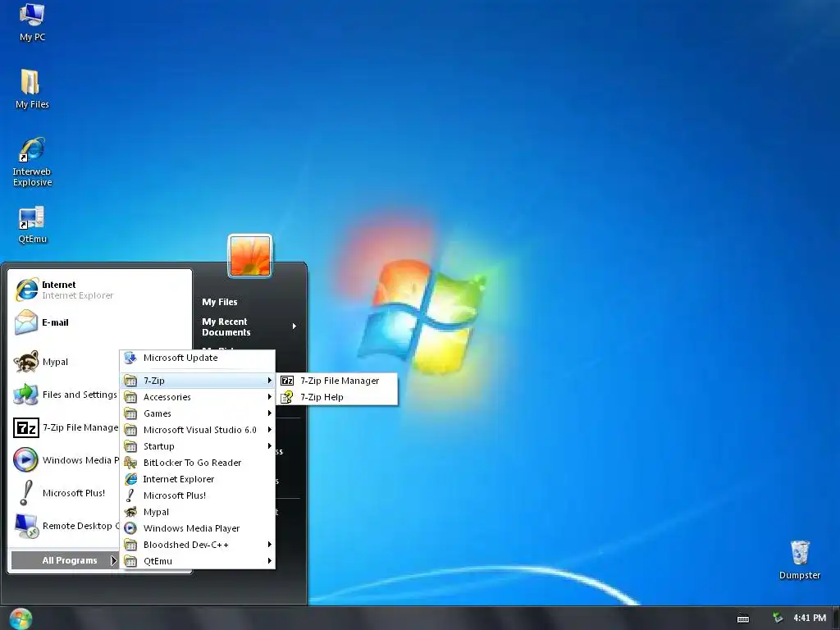The width and height of the screenshot is (840, 630).
Task: Launch the QtEmu desktop shortcut
Action: [32, 225]
